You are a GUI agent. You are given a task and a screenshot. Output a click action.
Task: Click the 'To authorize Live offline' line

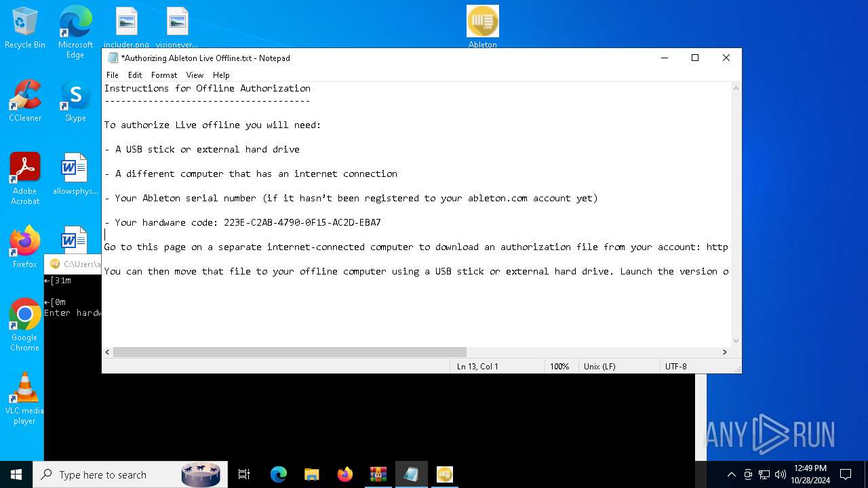coord(213,125)
